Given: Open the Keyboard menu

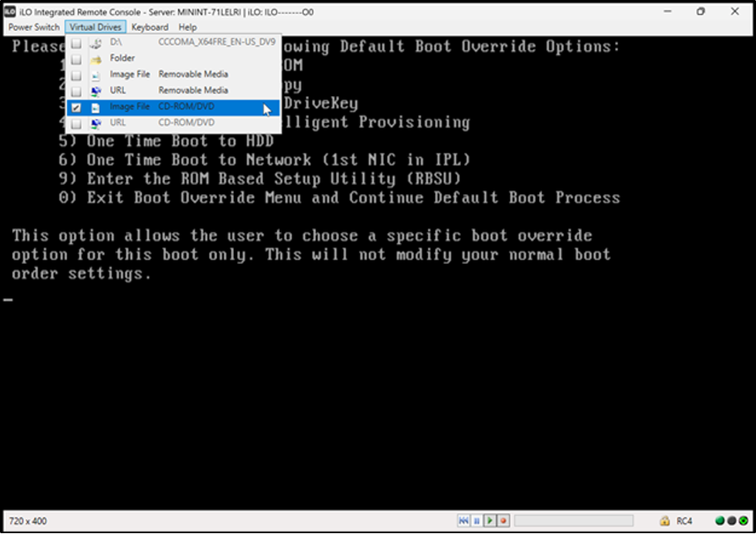Looking at the screenshot, I should point(150,27).
